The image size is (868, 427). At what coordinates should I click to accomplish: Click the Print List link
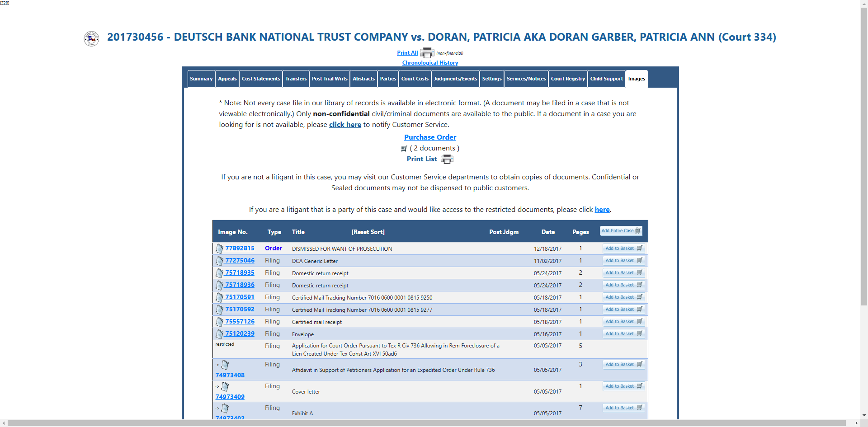click(x=422, y=159)
